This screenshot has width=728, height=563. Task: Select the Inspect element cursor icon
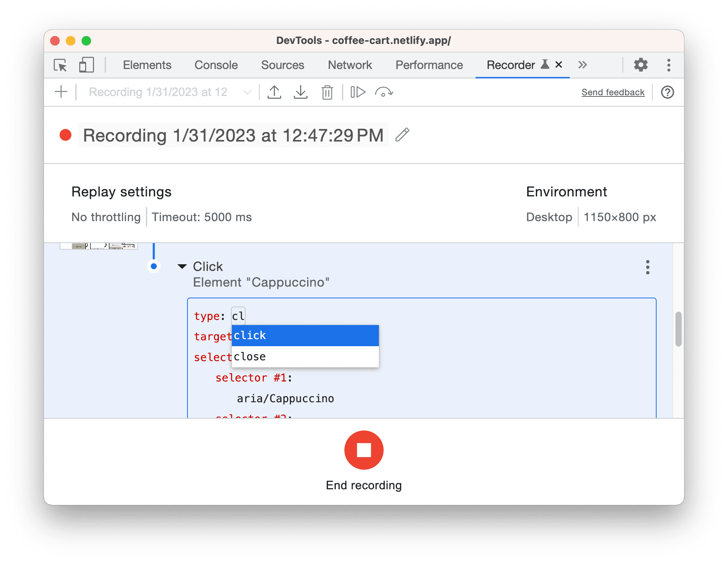[x=60, y=65]
